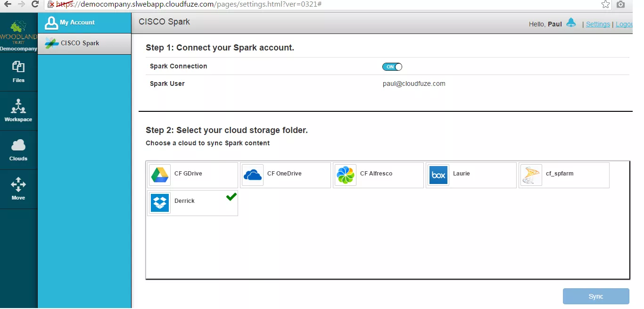Bookmark this page with star icon
Viewport: 644px width, 309px height.
click(605, 4)
